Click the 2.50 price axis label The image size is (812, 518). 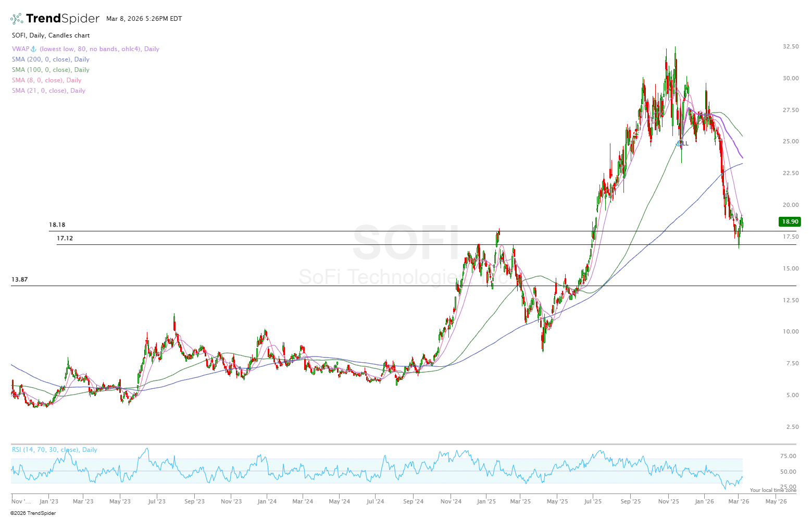(792, 427)
